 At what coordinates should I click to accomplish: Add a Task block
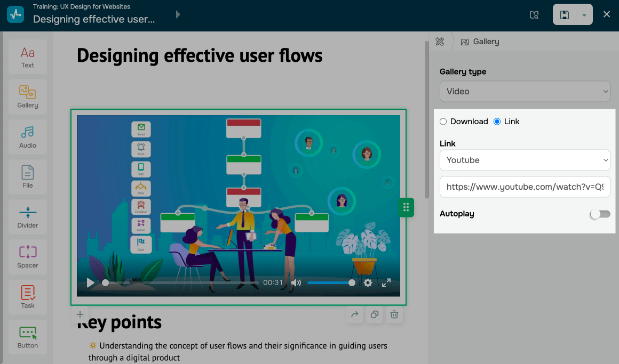(28, 296)
